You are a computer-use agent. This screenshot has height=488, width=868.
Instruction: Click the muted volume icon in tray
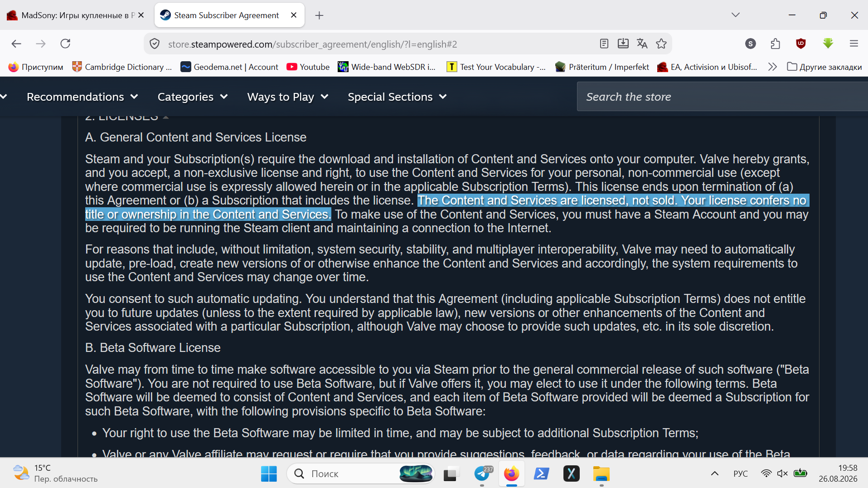pos(782,474)
